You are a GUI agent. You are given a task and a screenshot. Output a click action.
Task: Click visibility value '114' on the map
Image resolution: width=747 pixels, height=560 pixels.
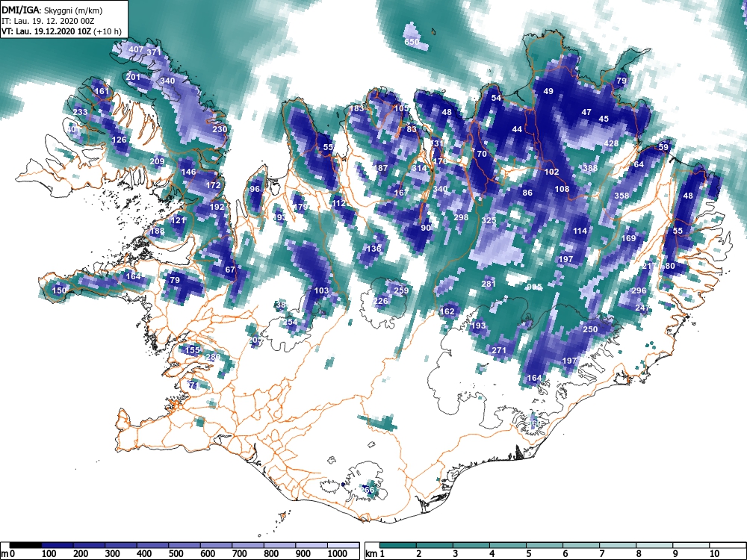(x=580, y=231)
